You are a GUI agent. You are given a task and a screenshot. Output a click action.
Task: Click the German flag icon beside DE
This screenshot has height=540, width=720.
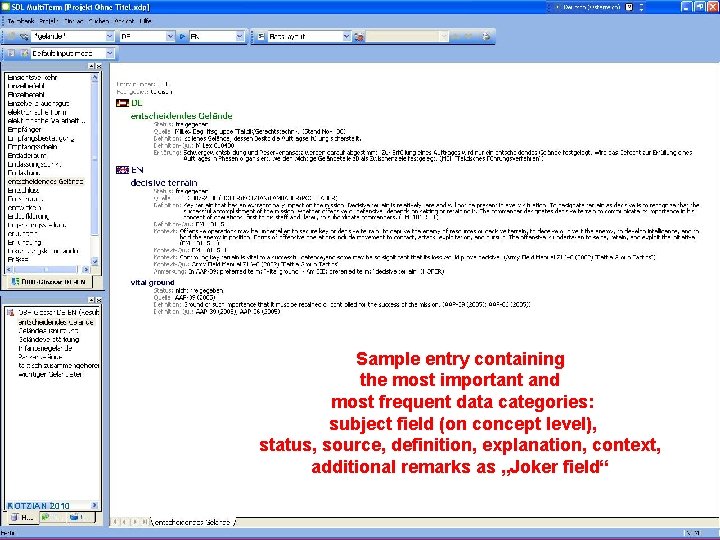(x=122, y=103)
